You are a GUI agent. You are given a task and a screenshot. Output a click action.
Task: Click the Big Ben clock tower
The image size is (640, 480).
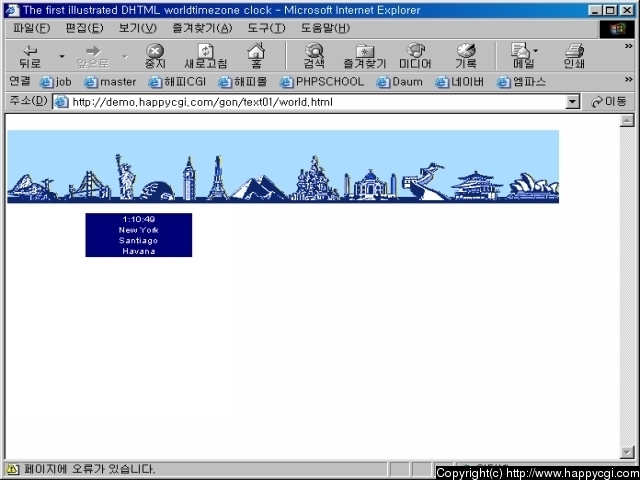coord(189,178)
